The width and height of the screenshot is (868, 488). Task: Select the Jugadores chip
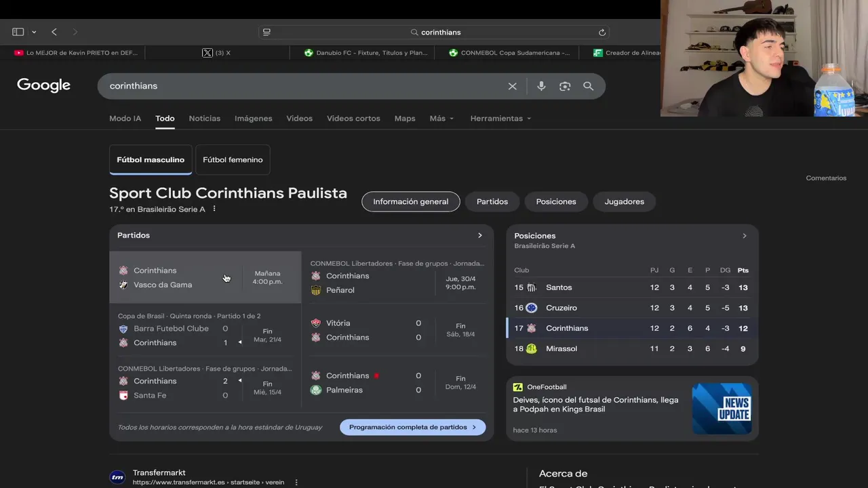(625, 201)
